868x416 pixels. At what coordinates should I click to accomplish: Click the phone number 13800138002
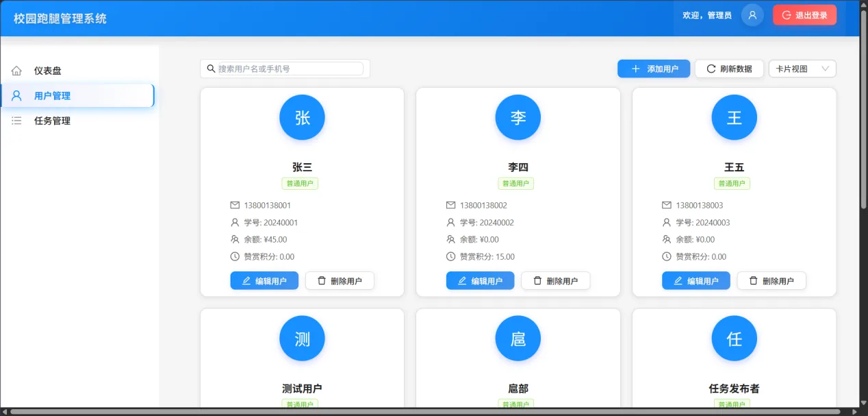click(483, 205)
